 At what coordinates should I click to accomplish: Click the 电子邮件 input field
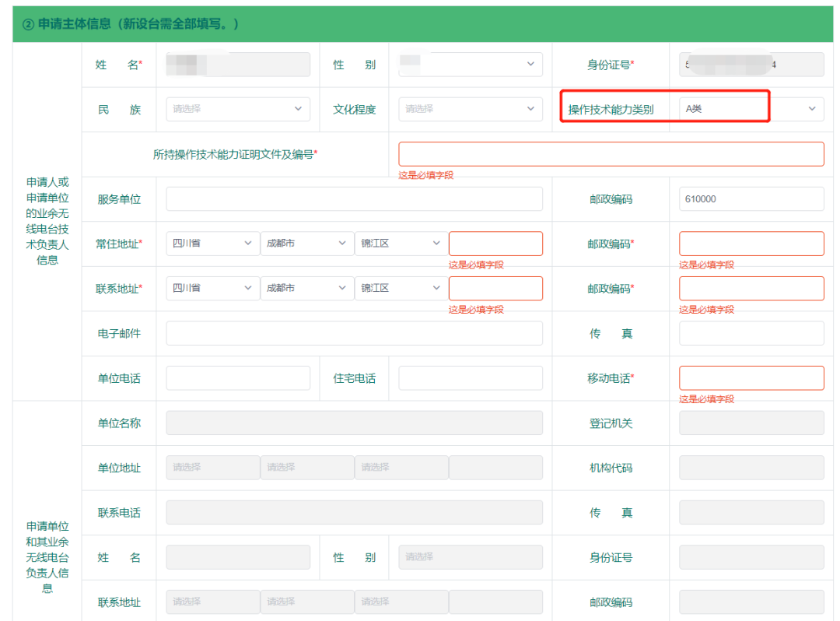point(354,333)
